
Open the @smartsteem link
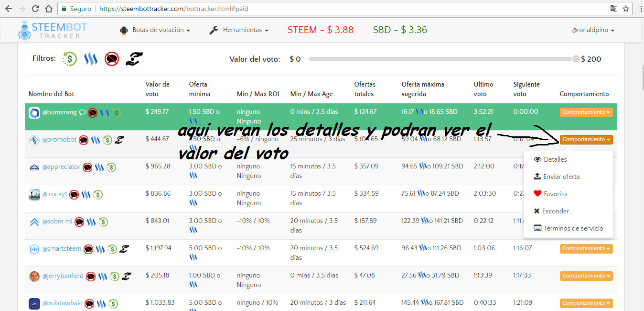pyautogui.click(x=62, y=249)
